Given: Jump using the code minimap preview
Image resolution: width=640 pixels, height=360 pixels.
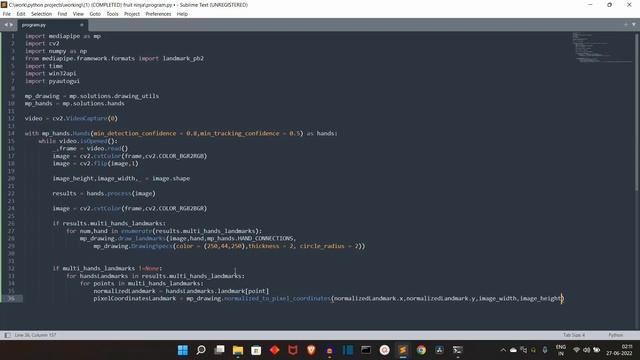Looking at the screenshot, I should coord(602,47).
